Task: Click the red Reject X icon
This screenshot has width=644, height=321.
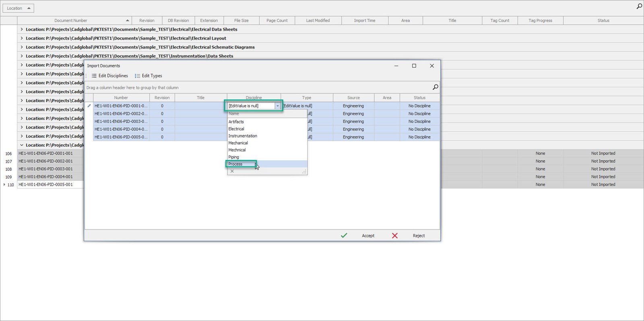Action: tap(395, 236)
